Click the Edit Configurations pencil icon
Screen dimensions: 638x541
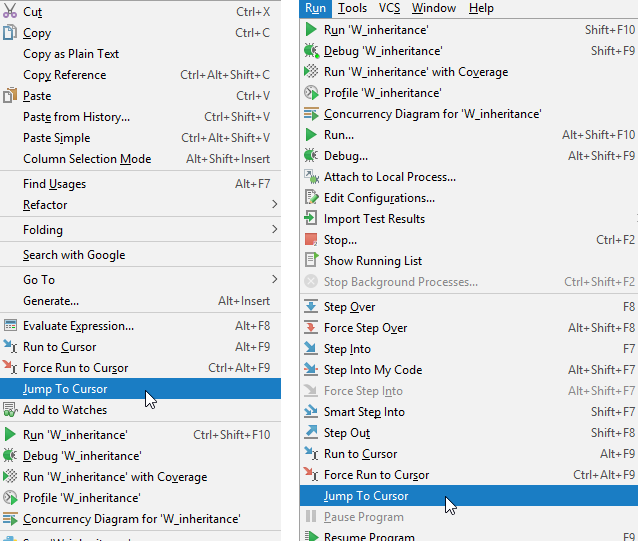[311, 198]
